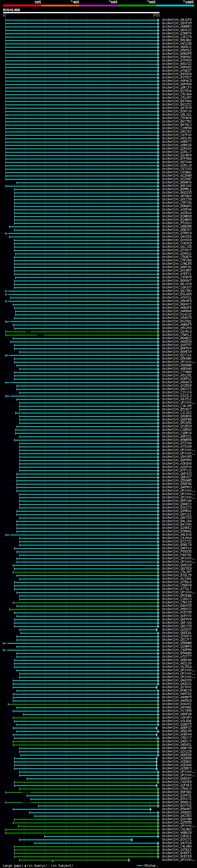Select hit label UniRef100_B5FX48
The width and height of the screenshot is (197, 868).
coord(177,501)
